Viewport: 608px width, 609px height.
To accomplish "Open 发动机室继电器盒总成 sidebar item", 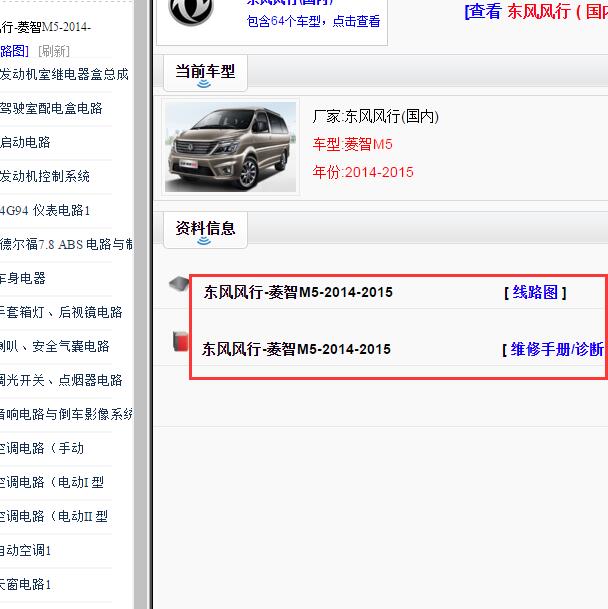I will click(x=64, y=74).
